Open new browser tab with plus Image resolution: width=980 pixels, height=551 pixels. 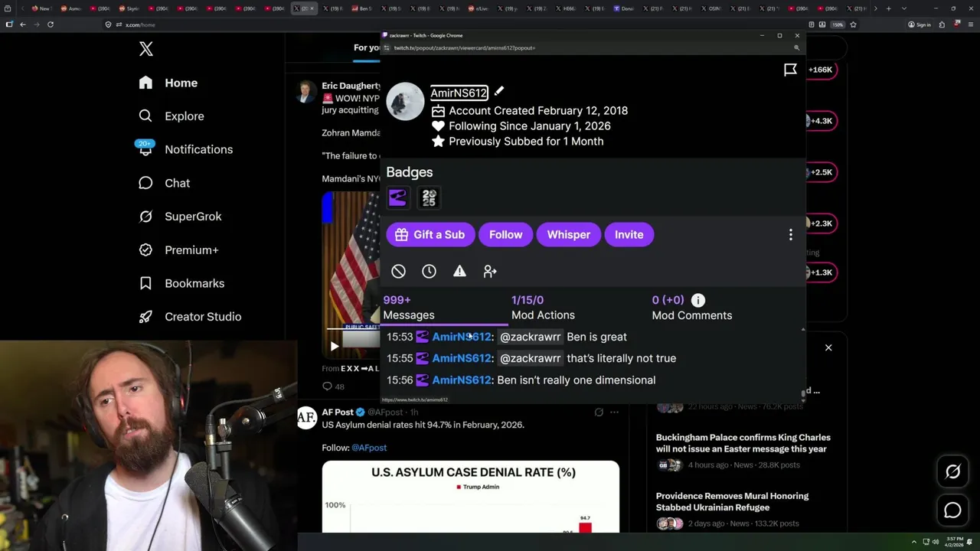[x=888, y=8]
